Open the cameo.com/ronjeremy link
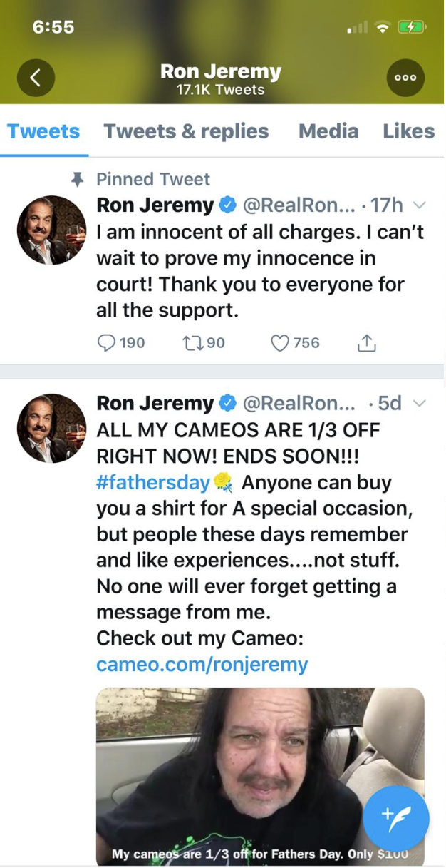The width and height of the screenshot is (446, 868). pyautogui.click(x=202, y=664)
